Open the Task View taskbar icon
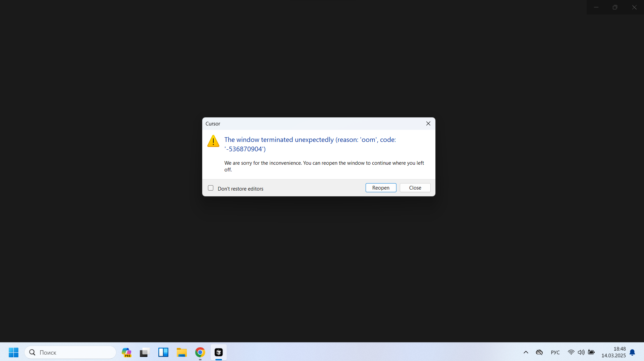Viewport: 644px width, 361px height. (x=144, y=352)
